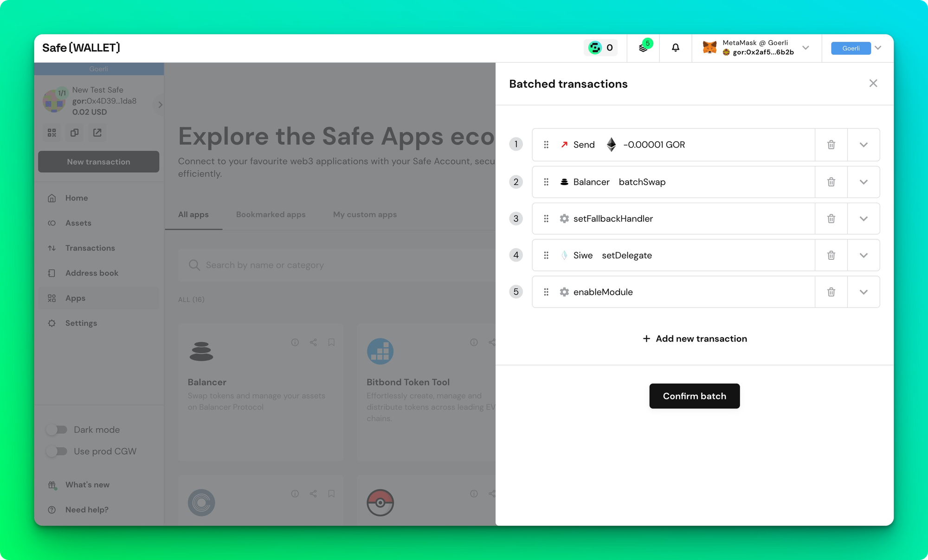The image size is (928, 560).
Task: Copy the Safe address icon
Action: 74,133
